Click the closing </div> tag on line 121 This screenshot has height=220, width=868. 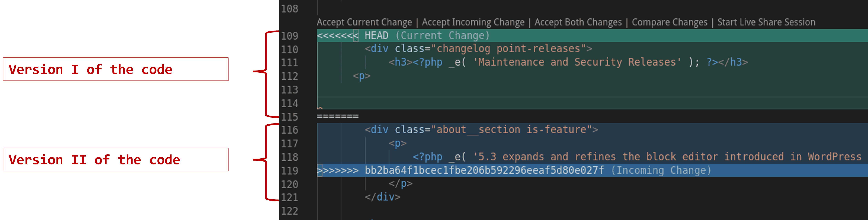pyautogui.click(x=382, y=197)
